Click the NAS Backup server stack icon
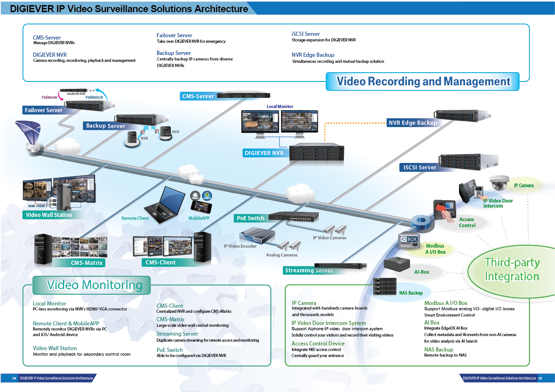 click(385, 285)
